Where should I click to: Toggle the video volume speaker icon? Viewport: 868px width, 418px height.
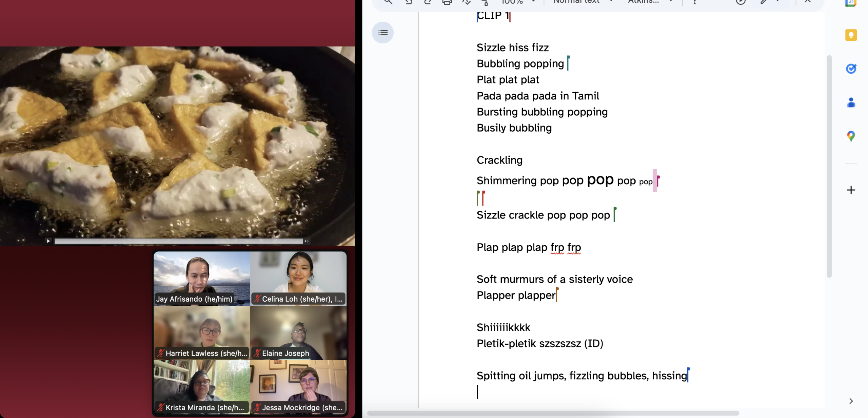coord(306,241)
